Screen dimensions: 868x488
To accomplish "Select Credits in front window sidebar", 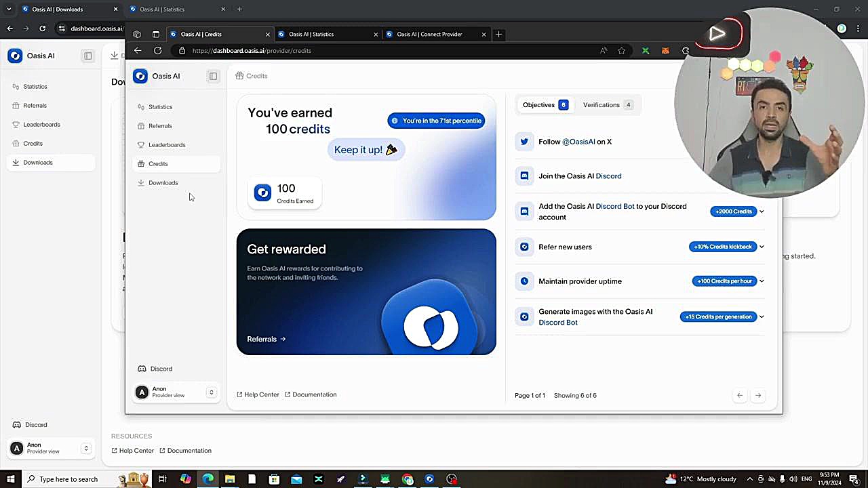I will coord(176,164).
